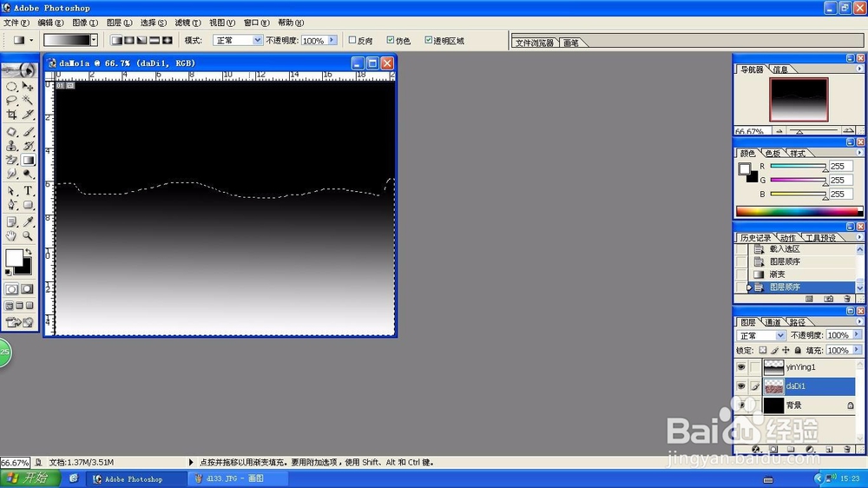
Task: Open the History panel flyout menu
Action: point(859,237)
